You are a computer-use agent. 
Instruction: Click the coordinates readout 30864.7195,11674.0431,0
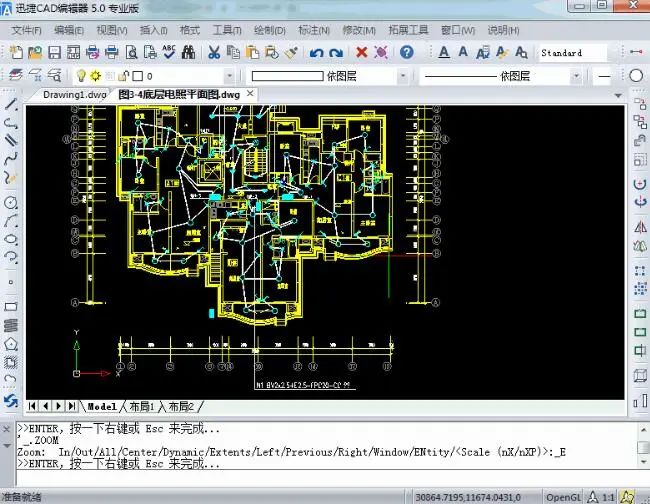click(x=468, y=497)
